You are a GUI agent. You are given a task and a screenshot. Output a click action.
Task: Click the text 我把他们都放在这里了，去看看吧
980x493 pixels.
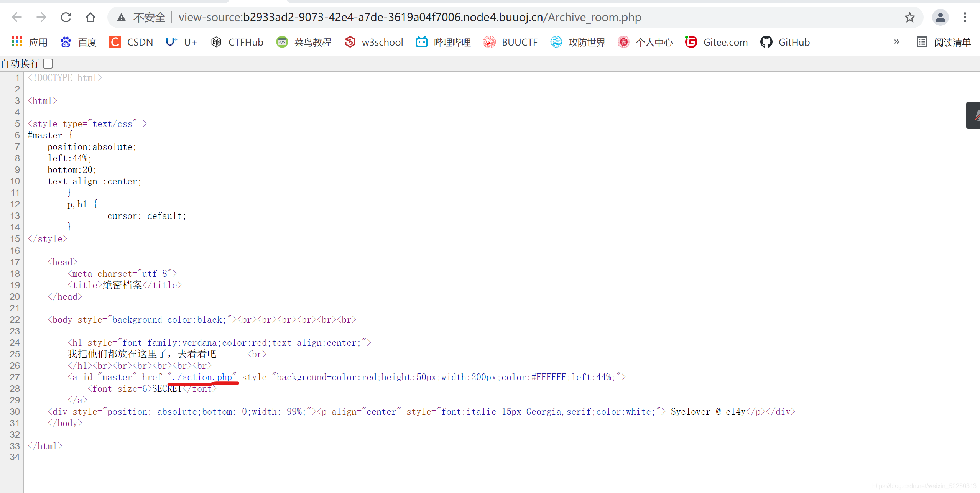[142, 354]
